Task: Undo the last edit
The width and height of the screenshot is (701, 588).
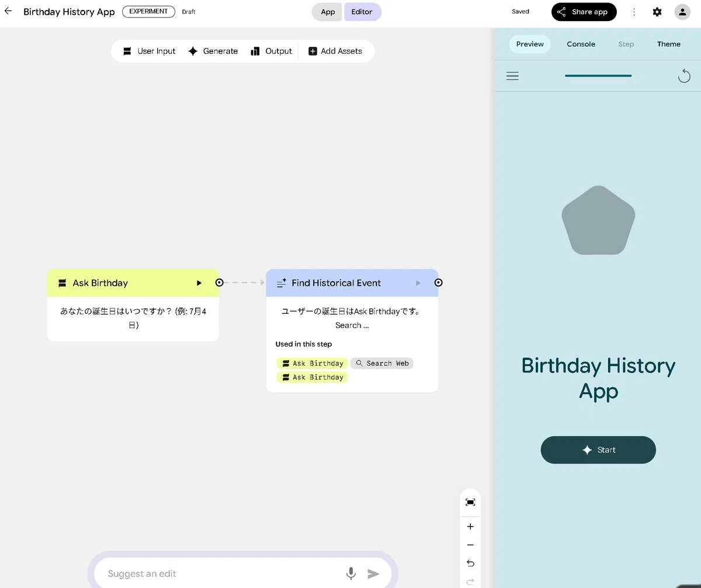Action: [470, 563]
